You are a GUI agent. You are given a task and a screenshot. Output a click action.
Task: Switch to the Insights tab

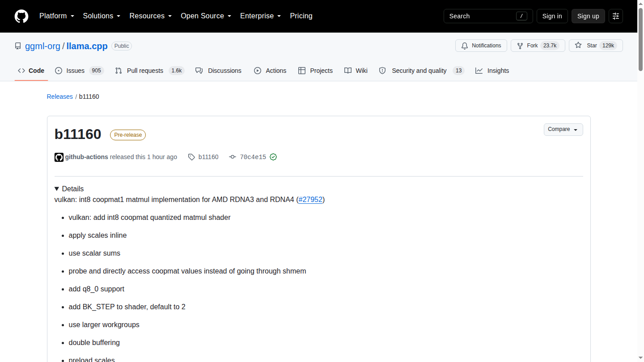coord(492,71)
